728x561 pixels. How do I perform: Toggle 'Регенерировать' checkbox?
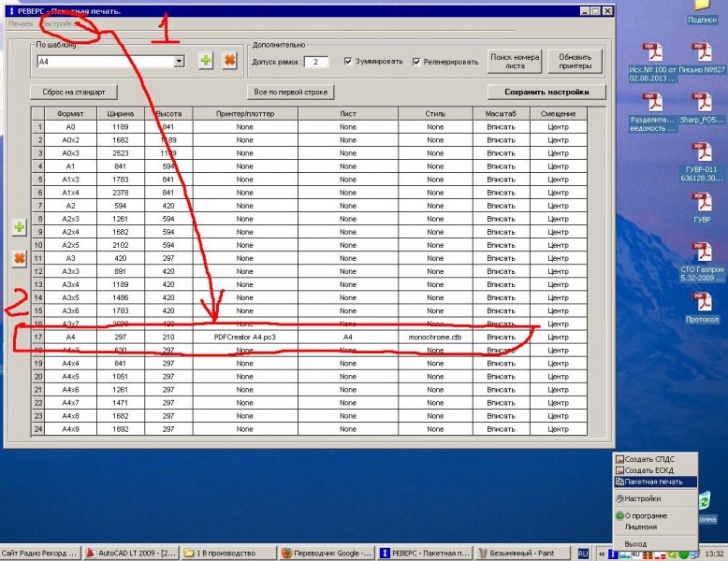pos(416,62)
